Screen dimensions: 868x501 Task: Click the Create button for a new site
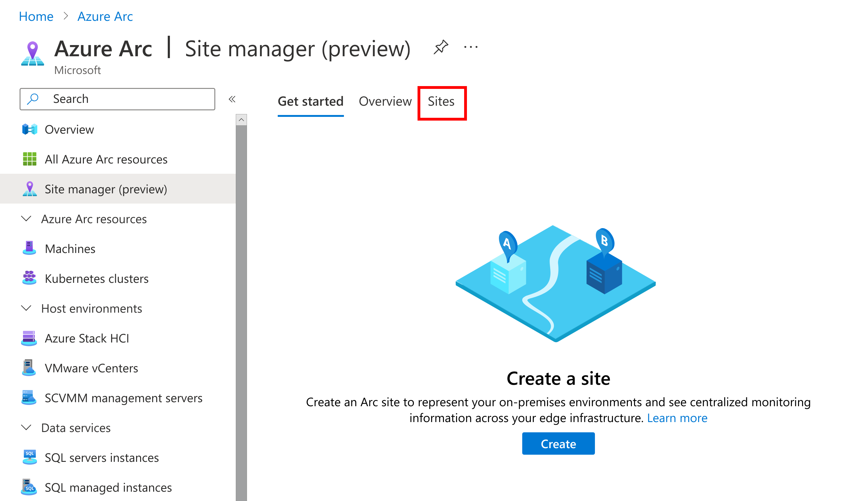click(557, 443)
